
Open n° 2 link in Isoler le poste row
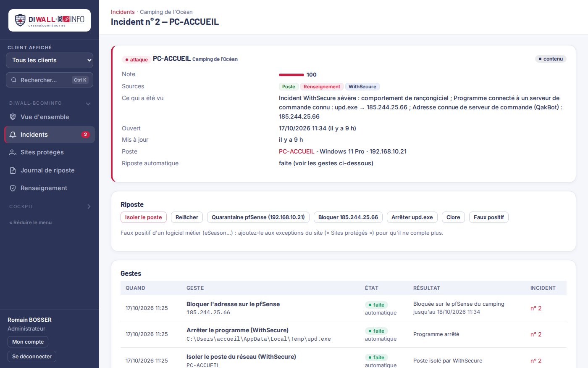pos(536,361)
